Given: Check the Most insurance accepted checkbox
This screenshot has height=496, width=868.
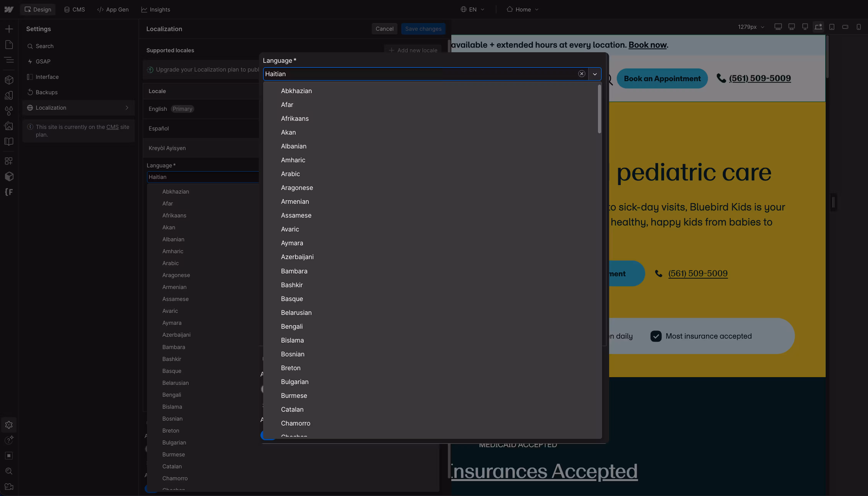Looking at the screenshot, I should [656, 336].
